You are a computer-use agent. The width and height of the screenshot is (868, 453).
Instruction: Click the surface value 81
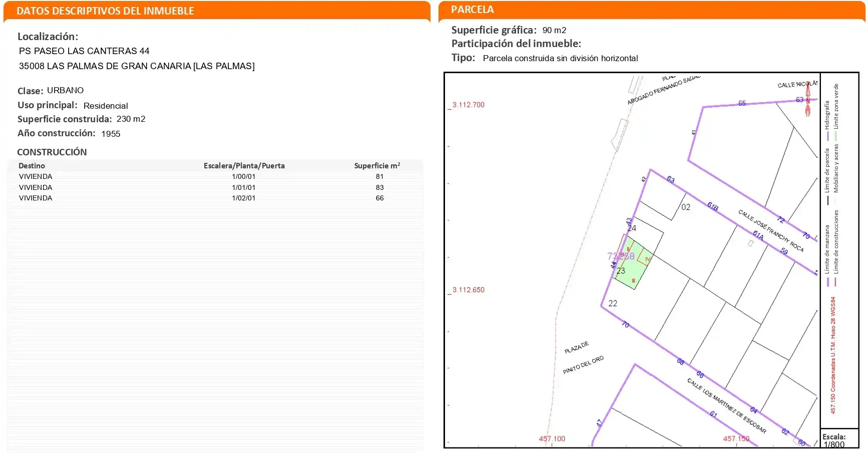[379, 176]
